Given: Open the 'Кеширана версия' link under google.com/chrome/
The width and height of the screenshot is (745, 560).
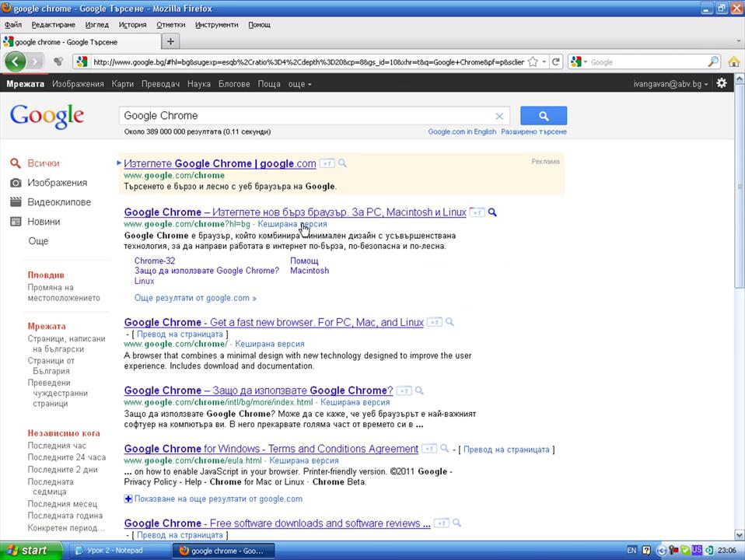Looking at the screenshot, I should pos(269,344).
